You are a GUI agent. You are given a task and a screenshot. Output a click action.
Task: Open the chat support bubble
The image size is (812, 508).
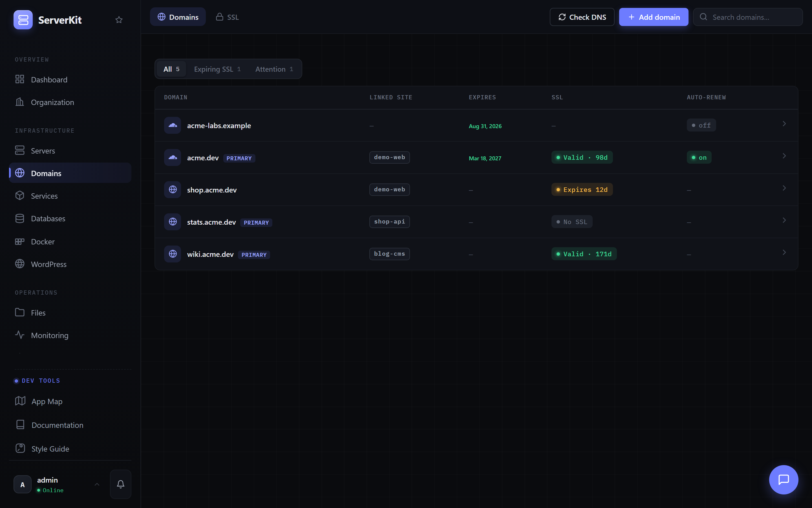784,479
